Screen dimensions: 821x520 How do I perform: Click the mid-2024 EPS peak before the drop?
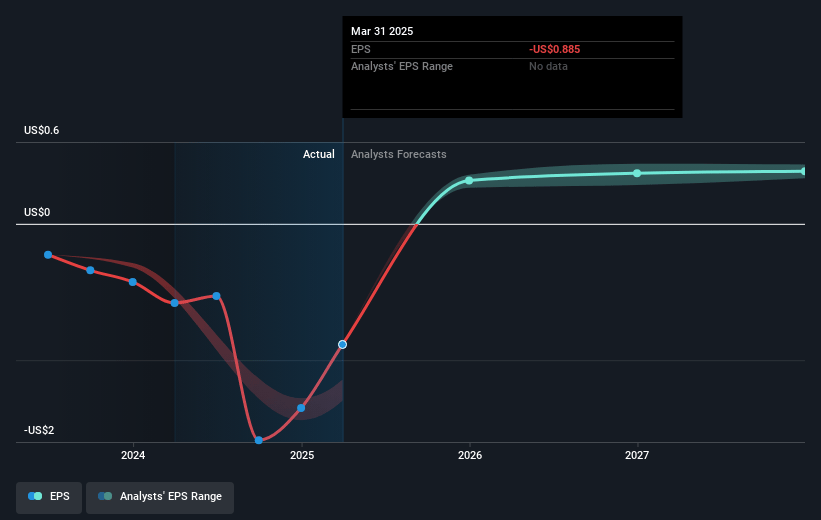point(217,295)
